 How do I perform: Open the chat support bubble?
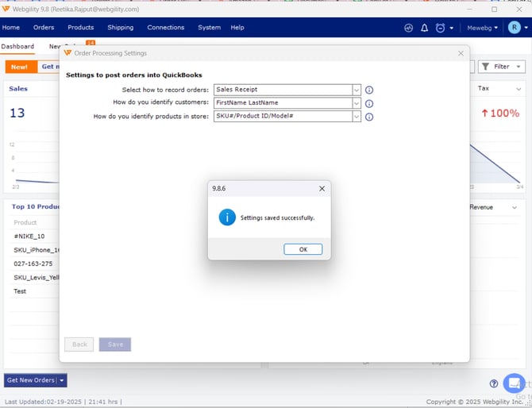514,383
